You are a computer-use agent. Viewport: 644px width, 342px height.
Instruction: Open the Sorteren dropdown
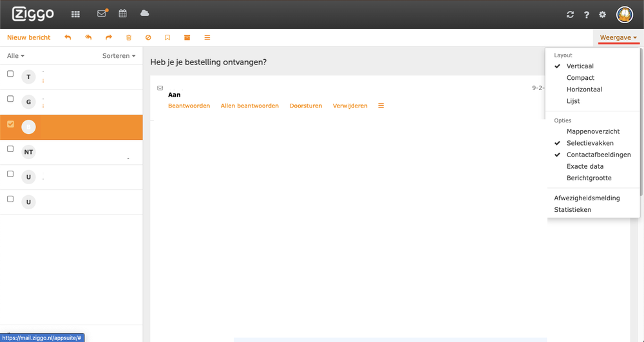[118, 56]
